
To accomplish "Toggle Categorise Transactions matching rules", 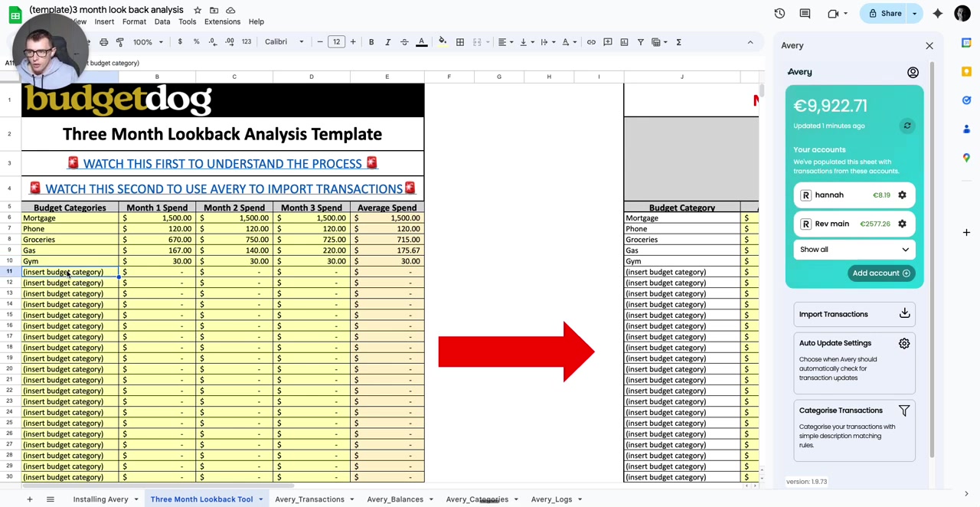I will [x=904, y=411].
